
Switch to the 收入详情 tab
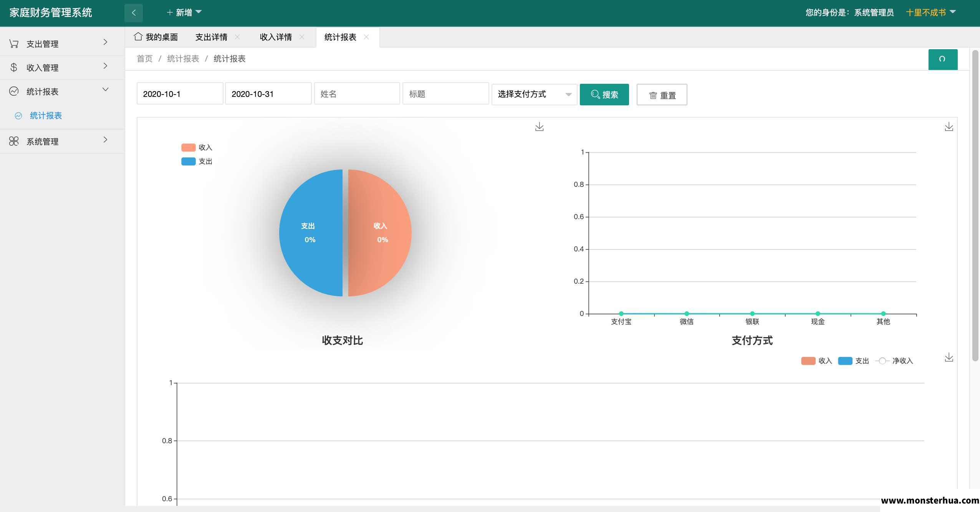(x=276, y=37)
